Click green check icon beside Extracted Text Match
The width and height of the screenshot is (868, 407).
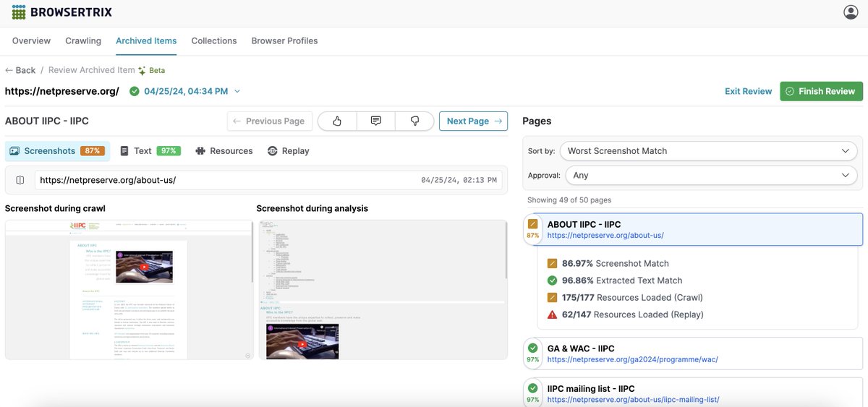[x=553, y=280]
